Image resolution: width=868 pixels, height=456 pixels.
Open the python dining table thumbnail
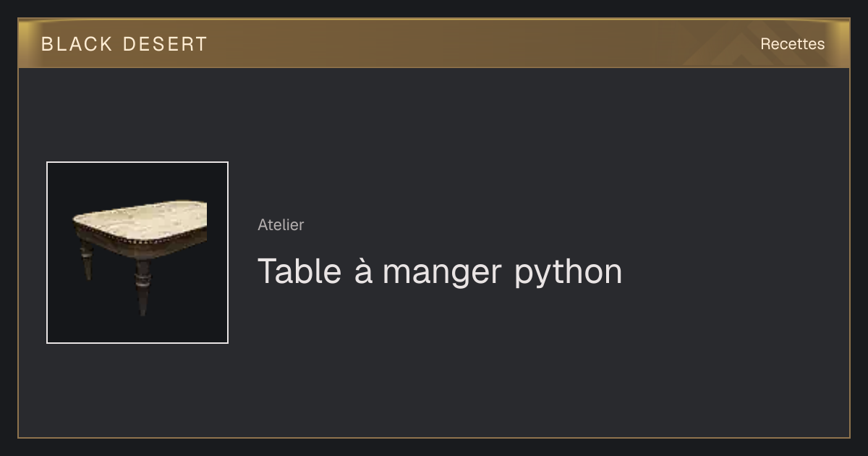coord(137,253)
